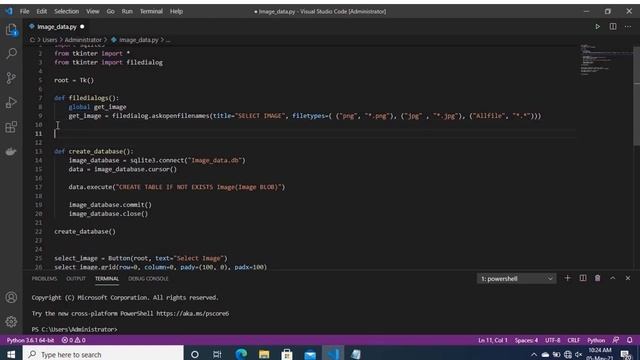
Task: Open the Help menu
Action: click(x=176, y=11)
